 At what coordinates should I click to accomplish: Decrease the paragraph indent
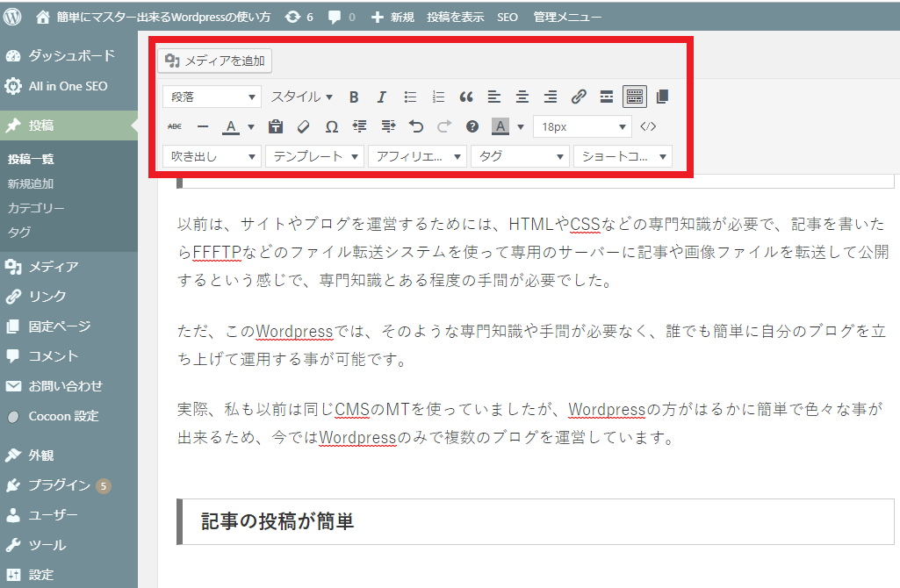pos(360,126)
